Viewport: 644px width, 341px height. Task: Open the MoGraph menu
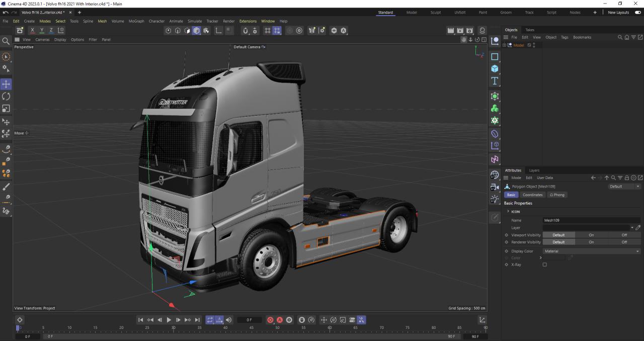[x=136, y=21]
